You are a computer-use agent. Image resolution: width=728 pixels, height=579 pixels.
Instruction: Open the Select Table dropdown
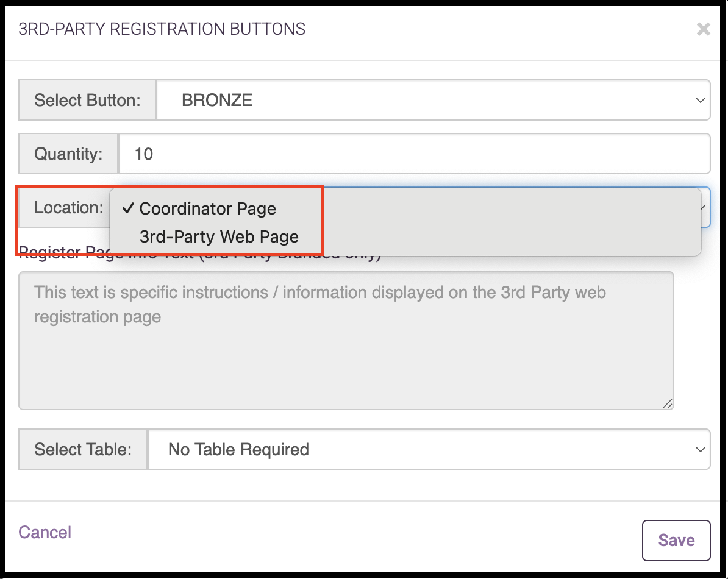point(429,449)
